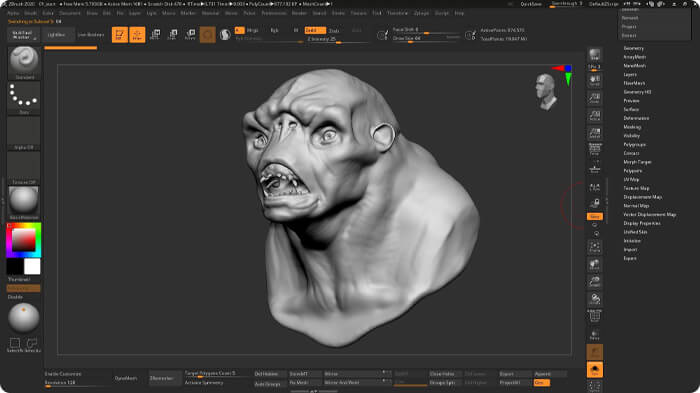Click the Actual size icon
Screen dimensions: 700x393
[595, 116]
